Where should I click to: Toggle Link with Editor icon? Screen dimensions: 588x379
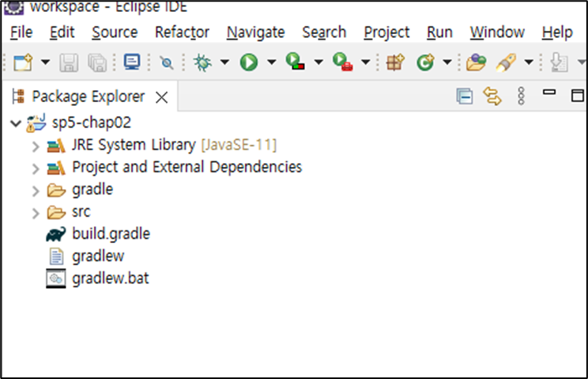pyautogui.click(x=492, y=97)
